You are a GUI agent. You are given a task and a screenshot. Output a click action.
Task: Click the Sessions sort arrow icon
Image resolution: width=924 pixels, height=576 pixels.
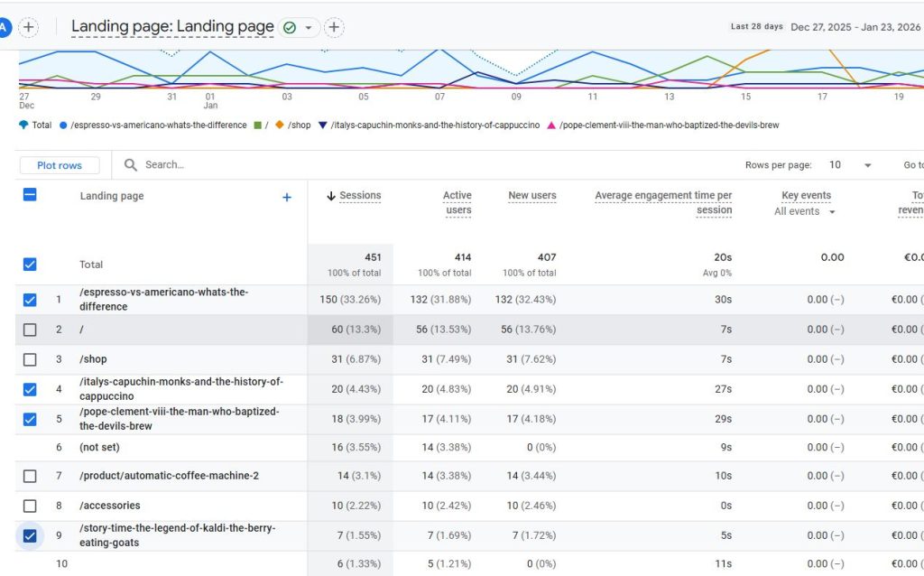coord(330,196)
